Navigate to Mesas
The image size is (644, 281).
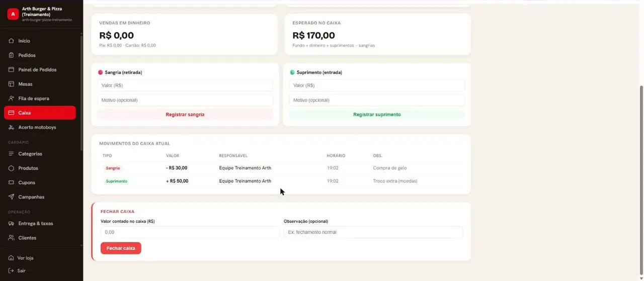pos(40,84)
